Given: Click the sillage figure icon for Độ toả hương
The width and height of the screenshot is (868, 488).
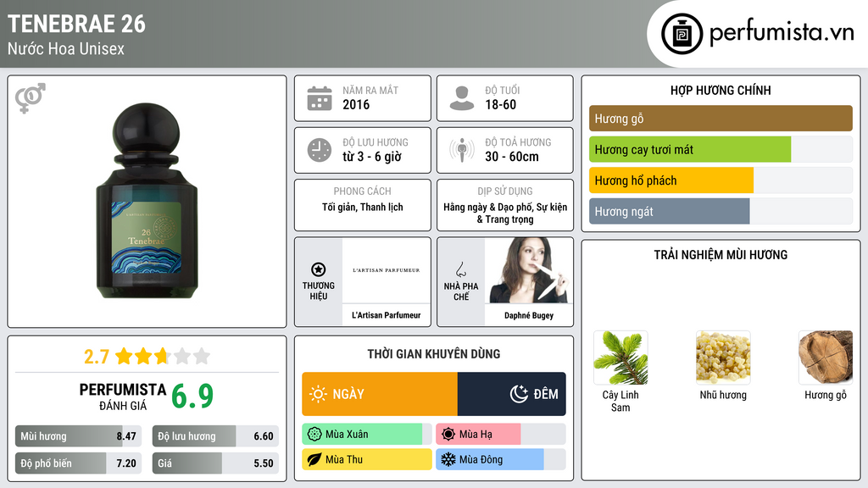Looking at the screenshot, I should click(462, 150).
